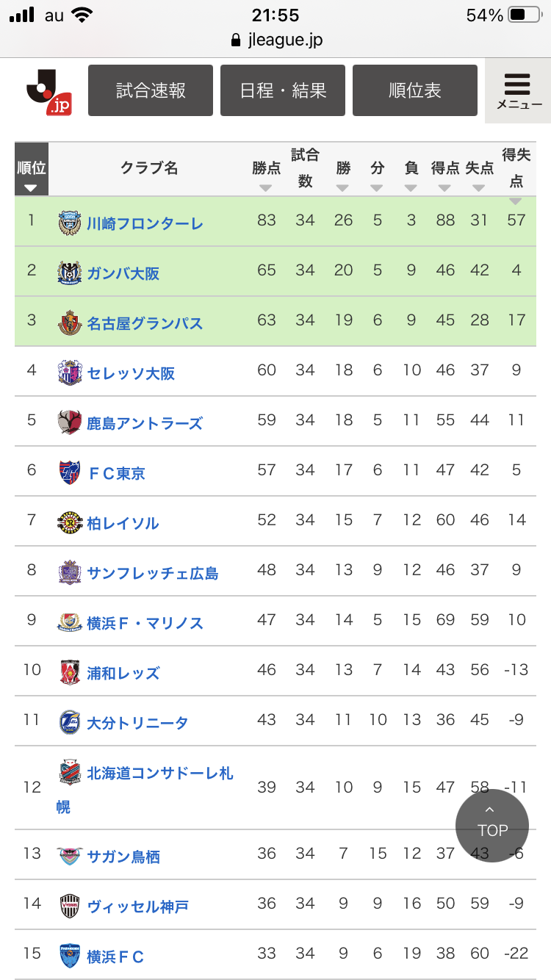
Task: Click the Yokohama F. Marinos crest
Action: tap(69, 622)
